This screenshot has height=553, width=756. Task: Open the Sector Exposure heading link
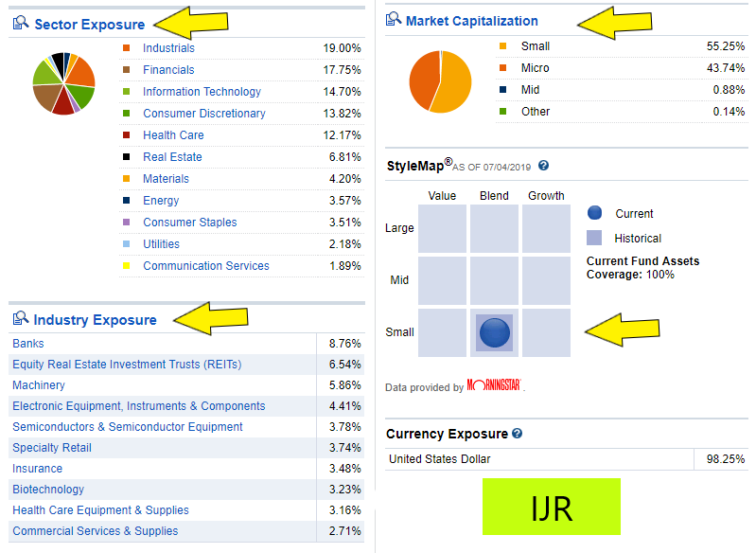pos(90,25)
